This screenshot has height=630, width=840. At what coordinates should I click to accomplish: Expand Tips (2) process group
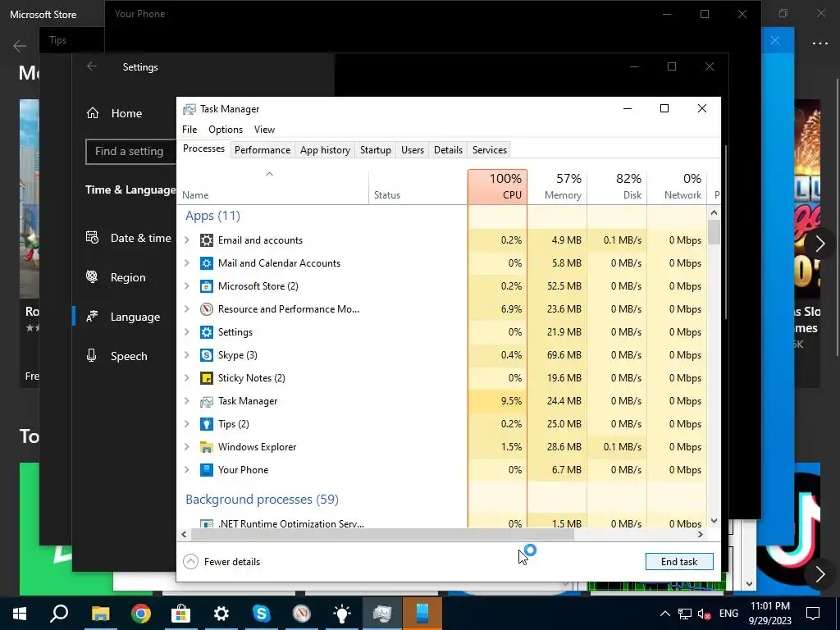point(186,424)
